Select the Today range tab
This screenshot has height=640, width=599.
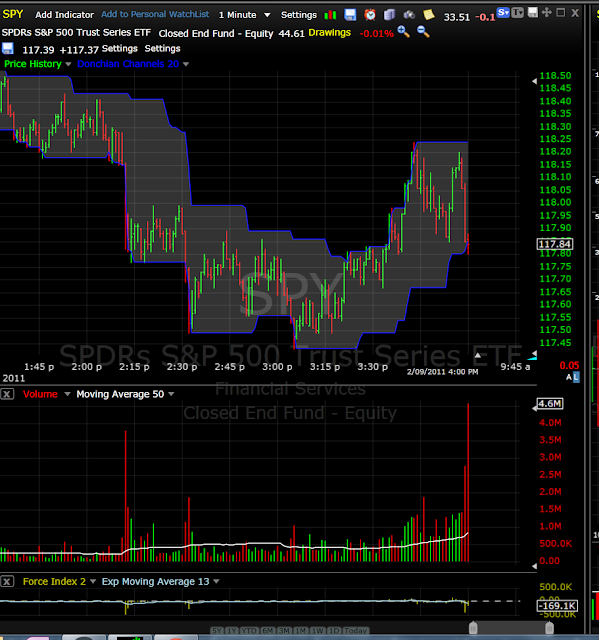(x=356, y=631)
